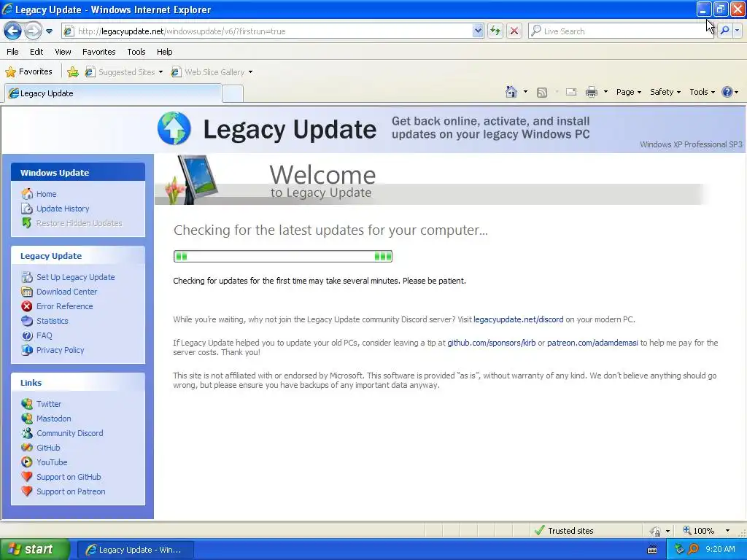This screenshot has width=747, height=560.
Task: Click Support on GitHub link
Action: [x=69, y=477]
